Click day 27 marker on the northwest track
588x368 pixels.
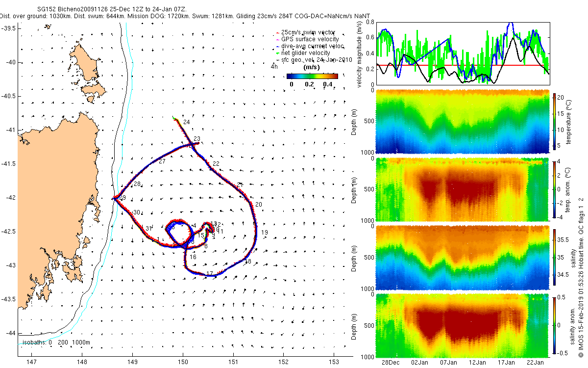click(162, 161)
